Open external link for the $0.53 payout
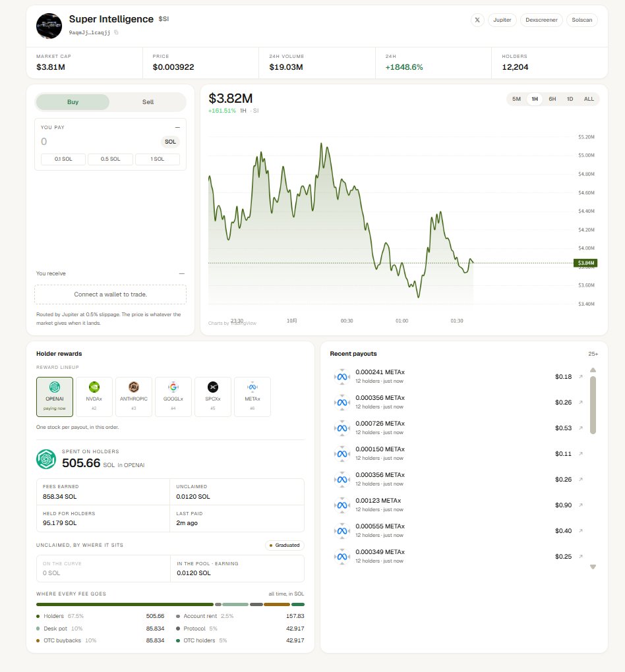Image resolution: width=625 pixels, height=672 pixels. tap(581, 428)
